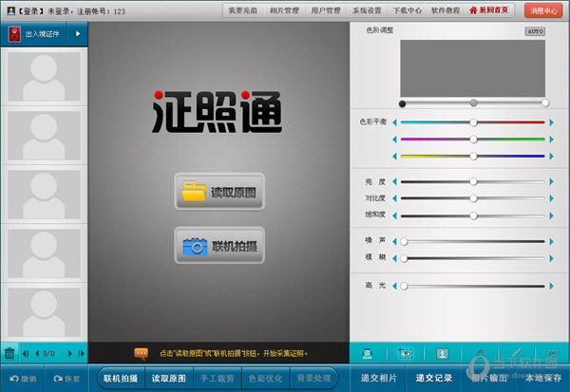Switch to 背景处理 step
The width and height of the screenshot is (570, 392).
point(313,379)
